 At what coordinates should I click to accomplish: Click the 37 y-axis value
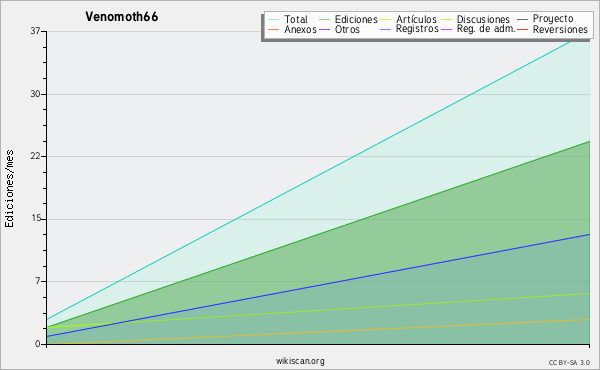(x=36, y=31)
